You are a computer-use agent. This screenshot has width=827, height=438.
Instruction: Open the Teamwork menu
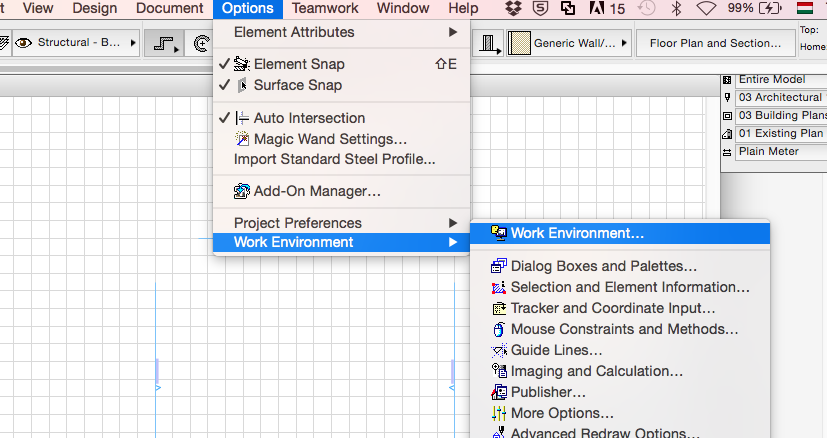[x=326, y=9]
